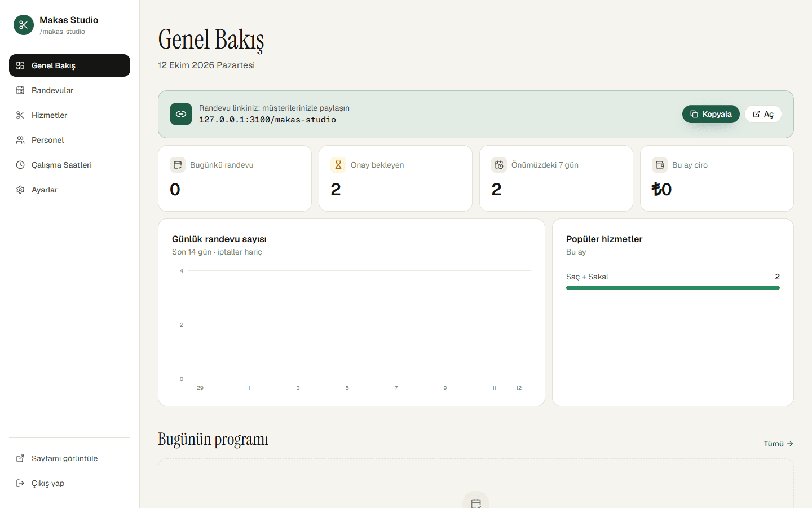Click the /makas-studio slug text
Image resolution: width=812 pixels, height=508 pixels.
[63, 32]
